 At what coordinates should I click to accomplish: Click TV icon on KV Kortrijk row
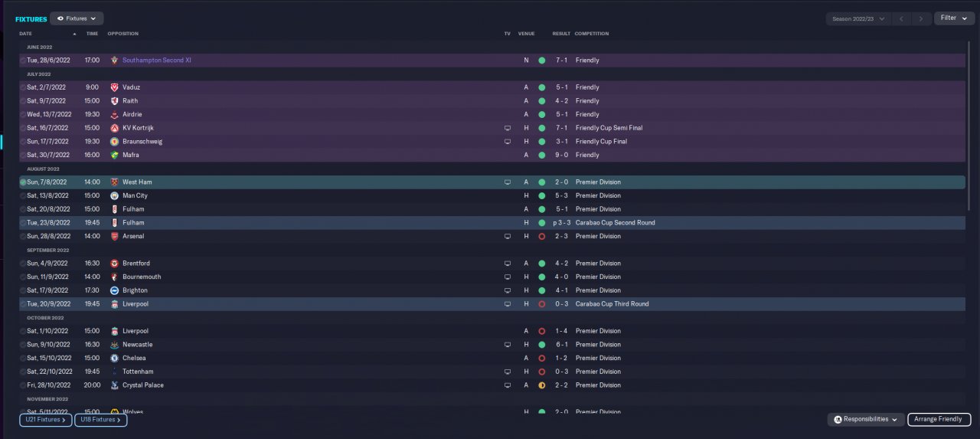coord(507,128)
